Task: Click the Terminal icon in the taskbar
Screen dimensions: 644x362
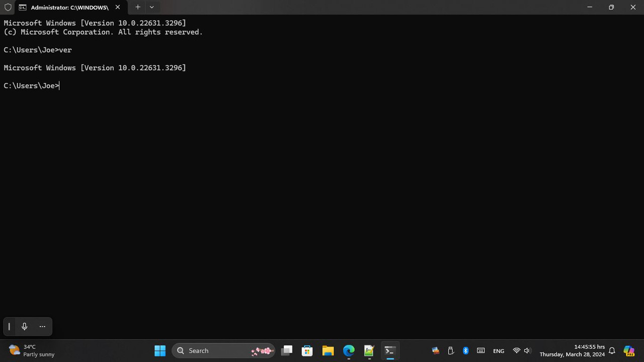Action: pyautogui.click(x=390, y=350)
